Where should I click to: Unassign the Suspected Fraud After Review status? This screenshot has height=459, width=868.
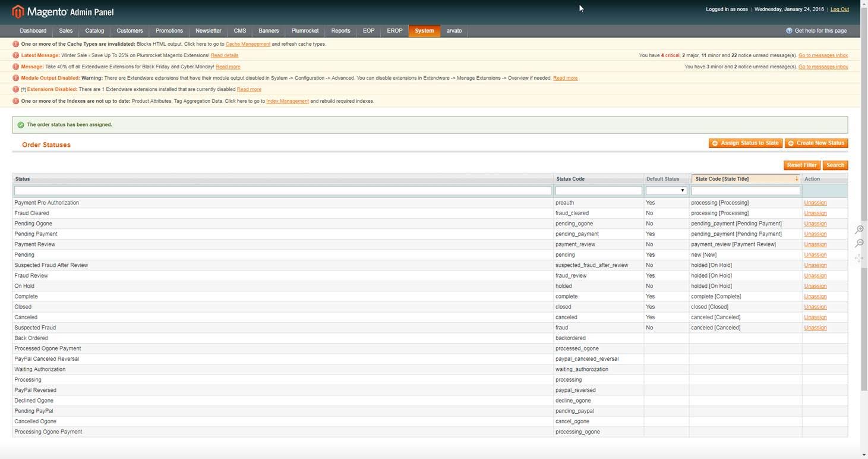tap(815, 265)
